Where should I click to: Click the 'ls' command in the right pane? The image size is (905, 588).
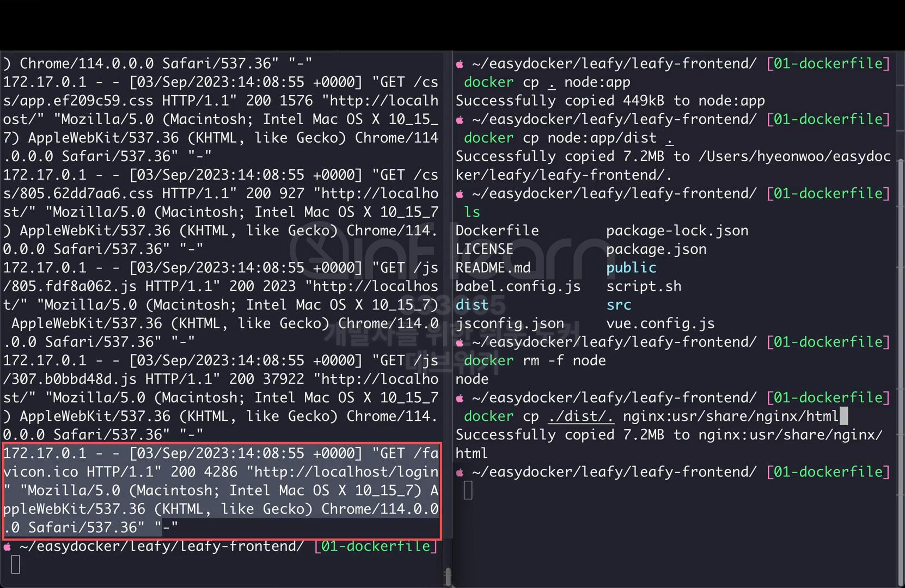472,212
